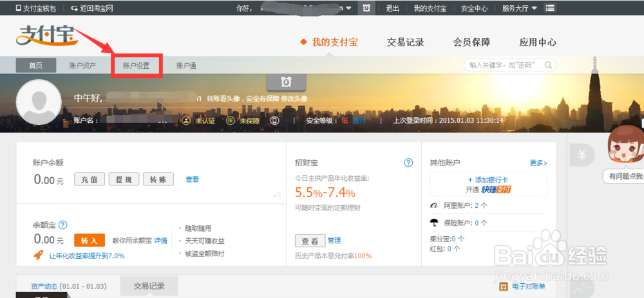Click the alarm clock tab on banner
Screen dimensions: 644x298
coord(287,82)
